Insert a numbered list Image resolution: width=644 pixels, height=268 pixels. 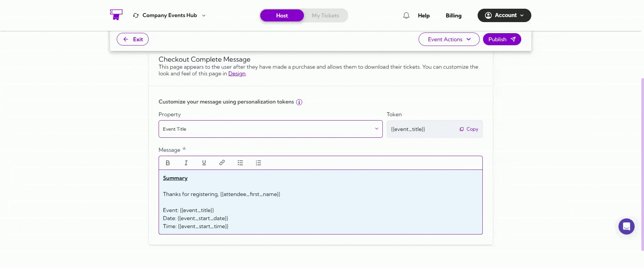[x=258, y=163]
